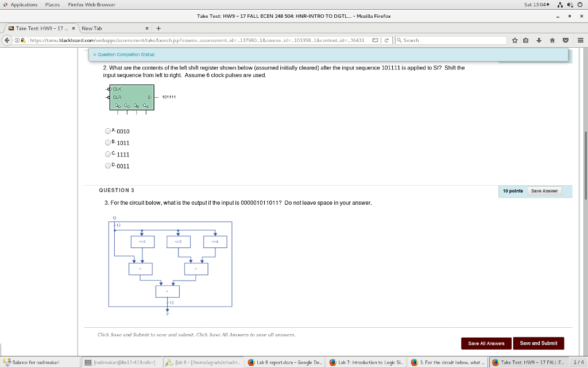The height and width of the screenshot is (368, 588).
Task: Open the search engine dropdown
Action: click(398, 40)
